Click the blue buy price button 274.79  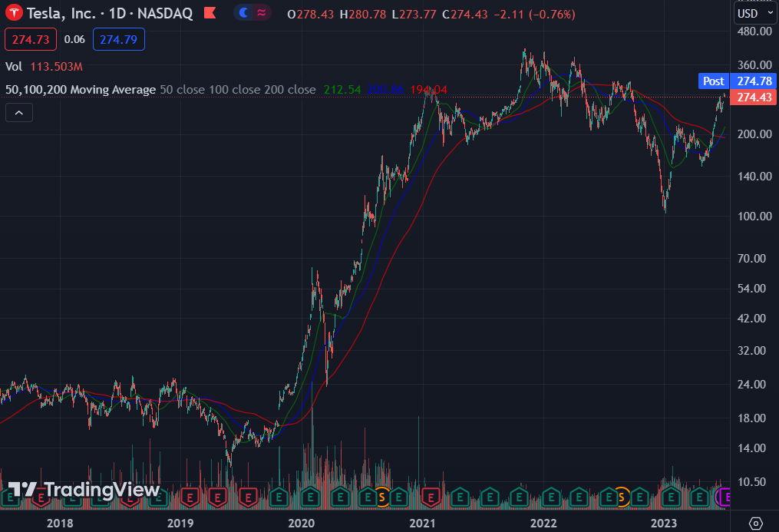click(119, 39)
